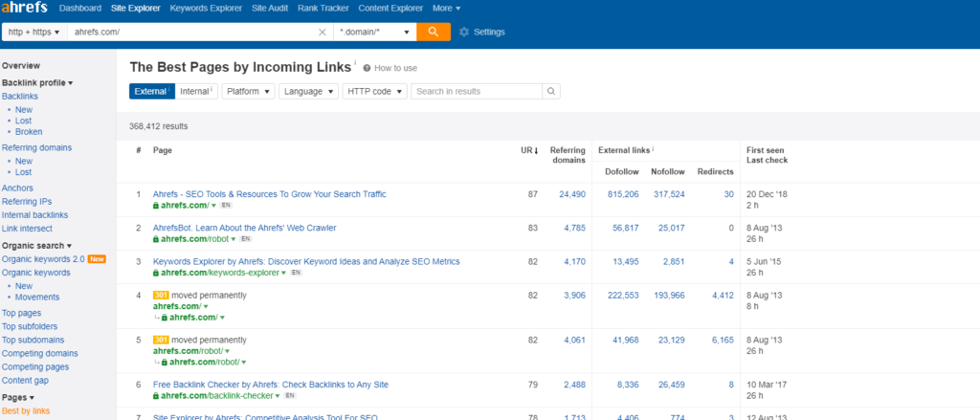The height and width of the screenshot is (420, 980).
Task: Open the *.domain/* mode dropdown
Action: [374, 32]
